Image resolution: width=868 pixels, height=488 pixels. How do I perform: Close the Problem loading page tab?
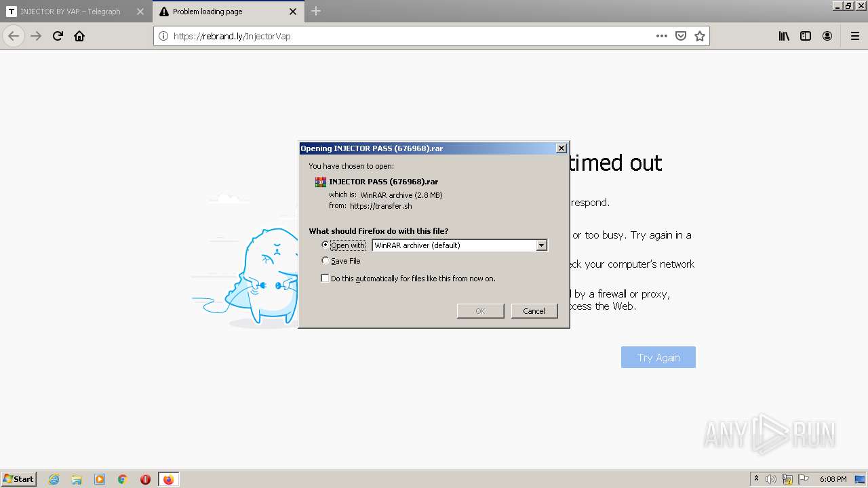(x=293, y=12)
